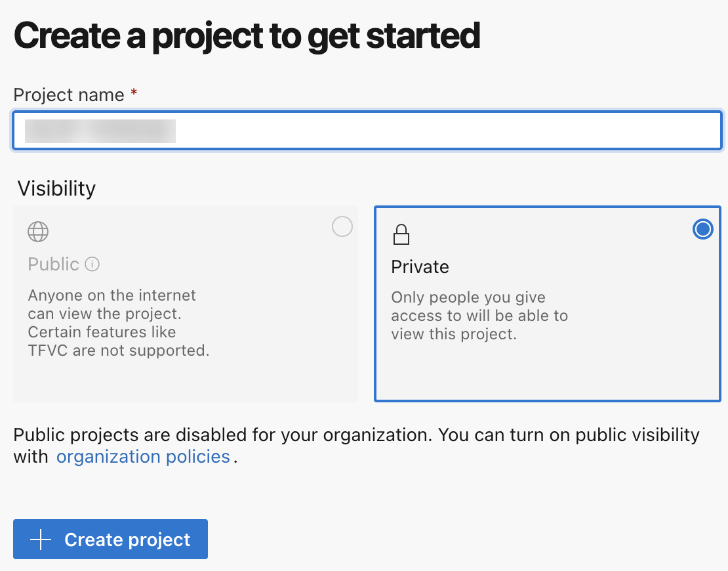Click the Private visibility description text
Screen dimensions: 728x571
pyautogui.click(x=479, y=316)
